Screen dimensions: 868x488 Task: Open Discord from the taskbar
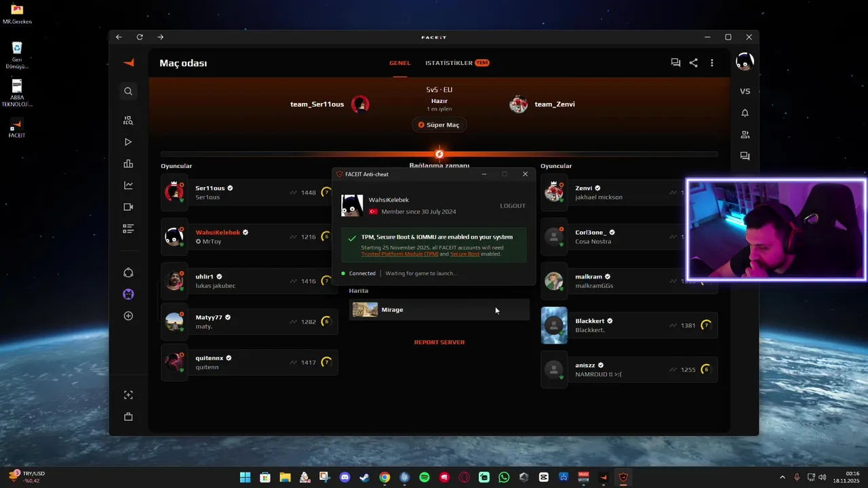tap(344, 477)
